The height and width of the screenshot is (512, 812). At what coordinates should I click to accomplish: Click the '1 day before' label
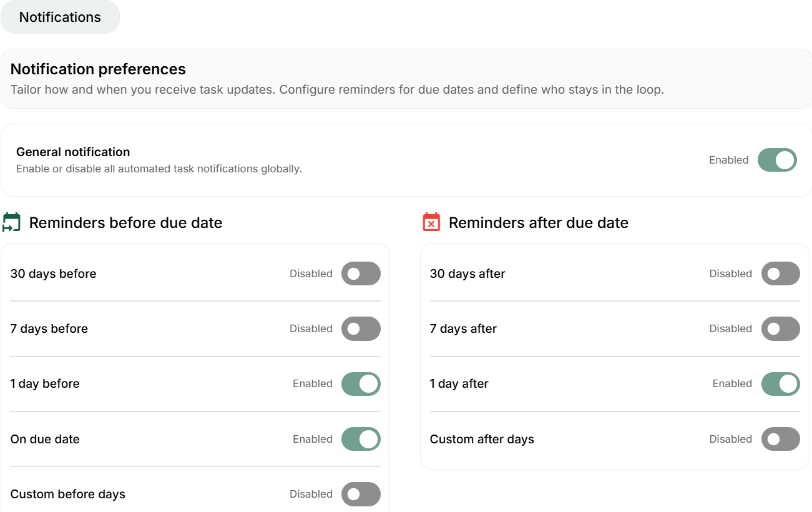(45, 383)
